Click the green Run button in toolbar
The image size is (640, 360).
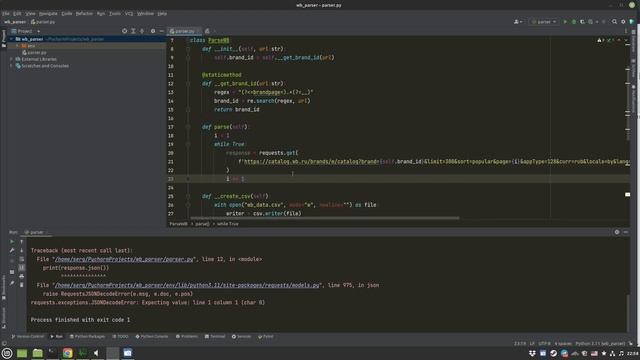[565, 22]
